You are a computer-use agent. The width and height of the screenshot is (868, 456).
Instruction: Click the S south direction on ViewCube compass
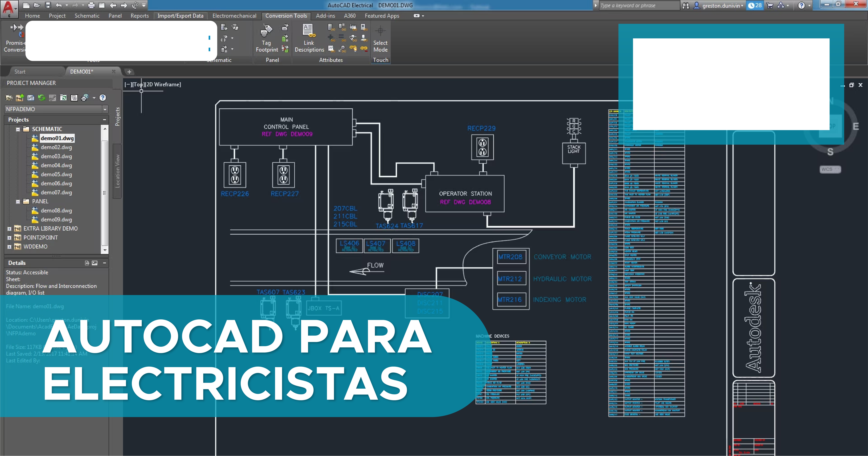pyautogui.click(x=830, y=152)
